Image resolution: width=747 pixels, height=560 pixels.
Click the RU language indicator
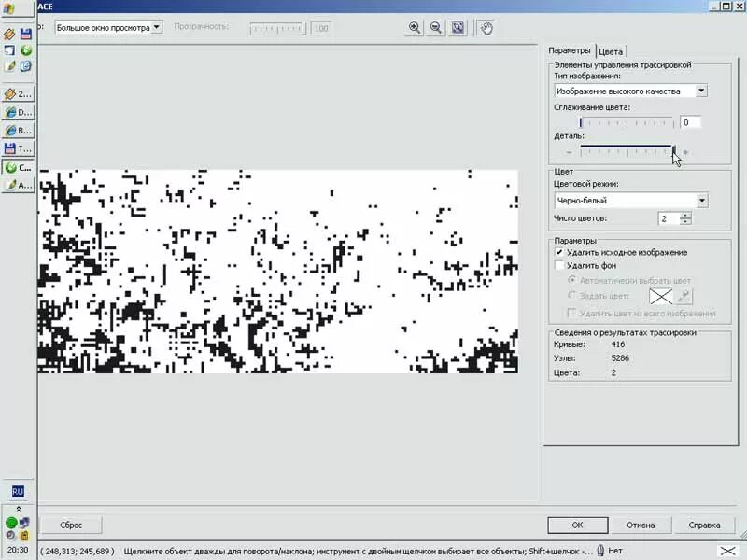(x=18, y=492)
